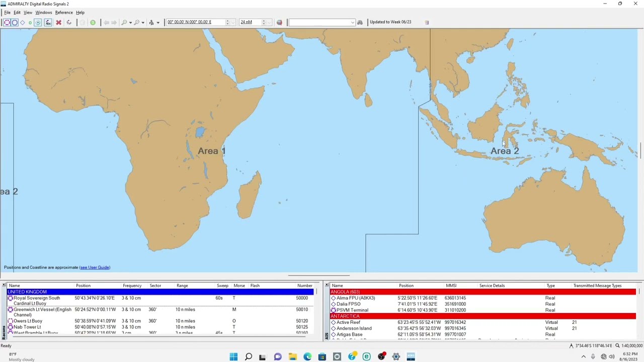The width and height of the screenshot is (644, 362).
Task: Toggle the blue circled-arrow toolbar button next to the Abc labels button
Action: [38, 22]
